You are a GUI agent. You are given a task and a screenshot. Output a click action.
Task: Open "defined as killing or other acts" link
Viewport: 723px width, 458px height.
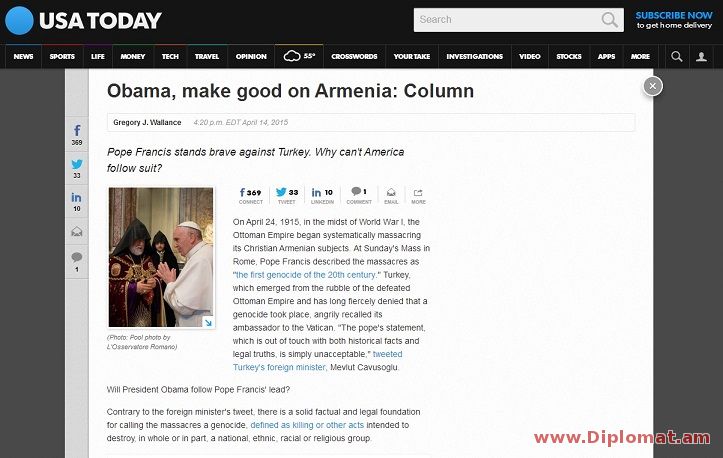click(307, 425)
